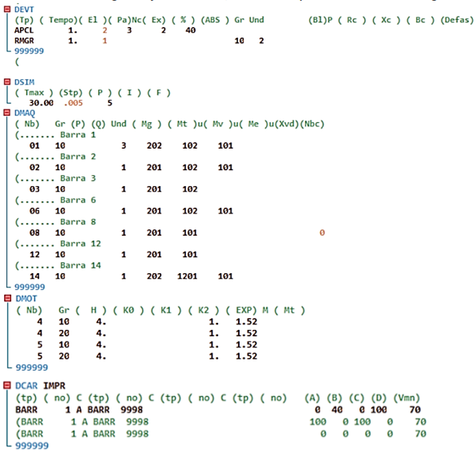This screenshot has width=476, height=453.
Task: Click the DMOT column header comment
Action: (x=161, y=310)
